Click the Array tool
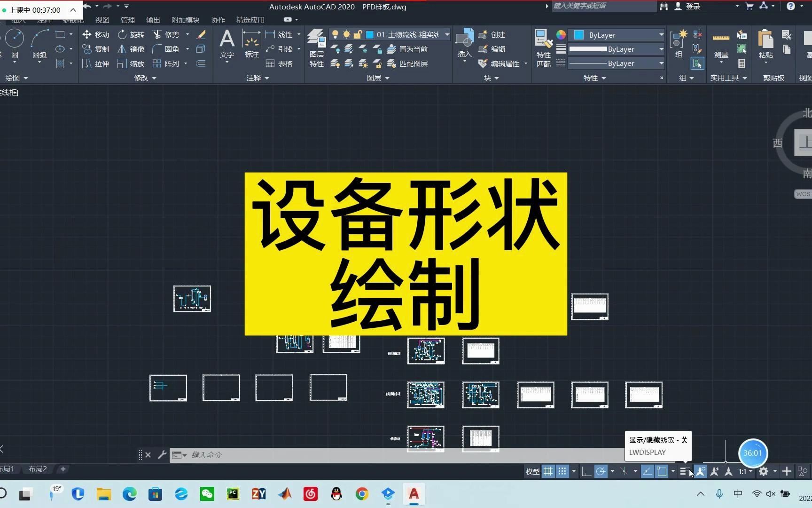812x508 pixels. point(166,63)
